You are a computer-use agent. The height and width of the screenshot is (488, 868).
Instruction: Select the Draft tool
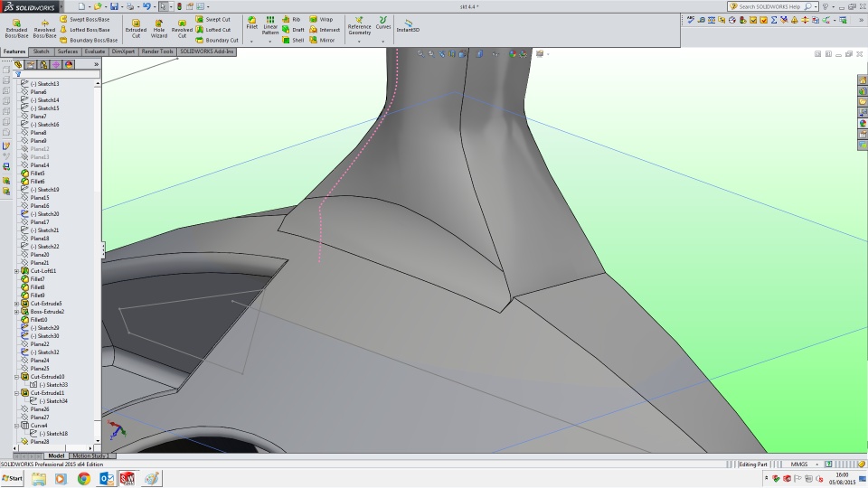pyautogui.click(x=293, y=30)
